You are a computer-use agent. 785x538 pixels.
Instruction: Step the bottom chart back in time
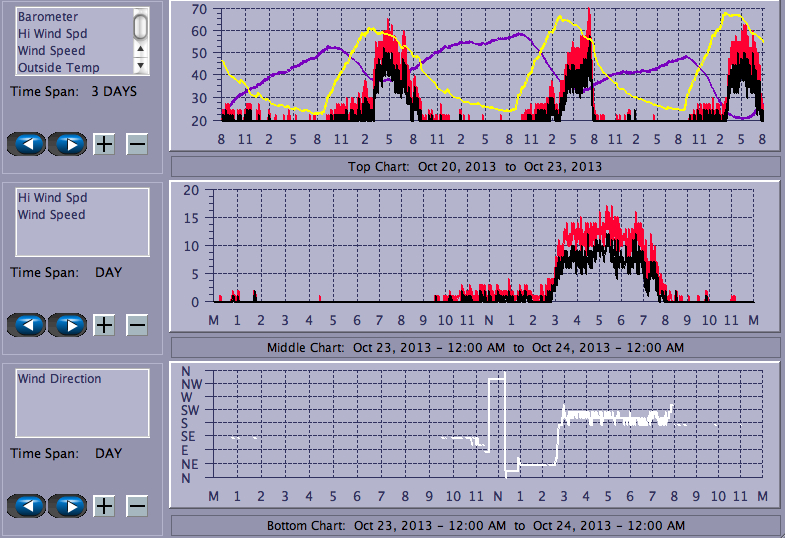pos(27,505)
